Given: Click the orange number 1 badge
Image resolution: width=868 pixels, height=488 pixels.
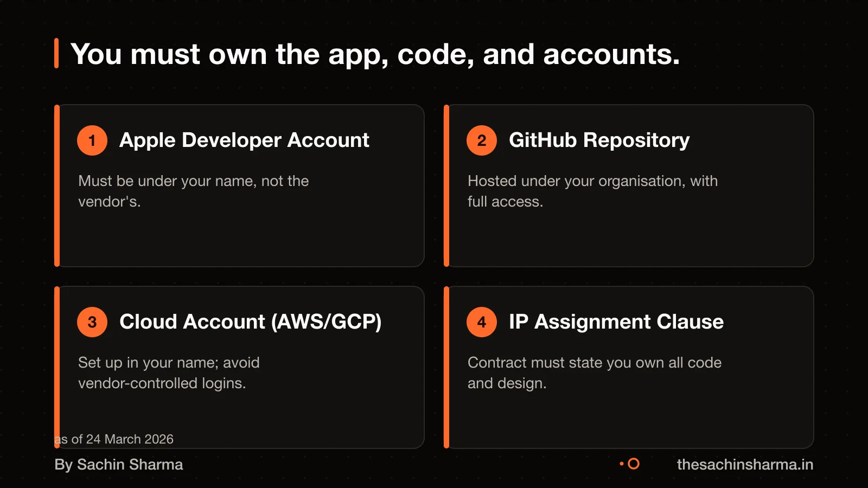Looking at the screenshot, I should click(92, 140).
